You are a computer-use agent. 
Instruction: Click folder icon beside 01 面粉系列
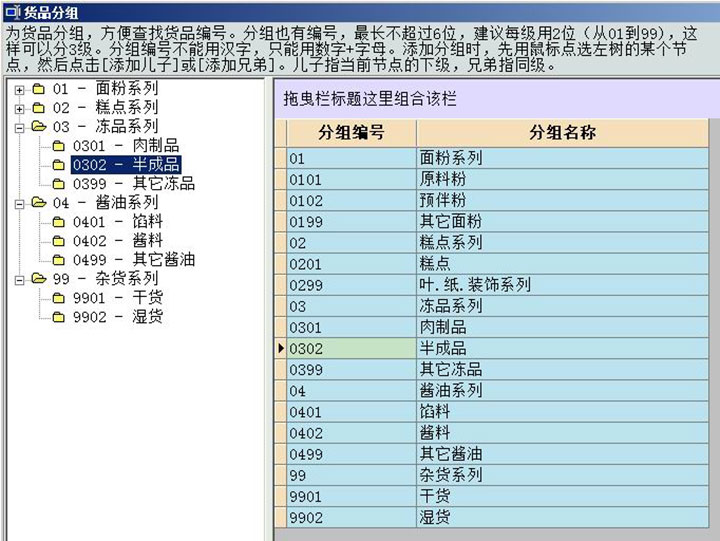(38, 89)
